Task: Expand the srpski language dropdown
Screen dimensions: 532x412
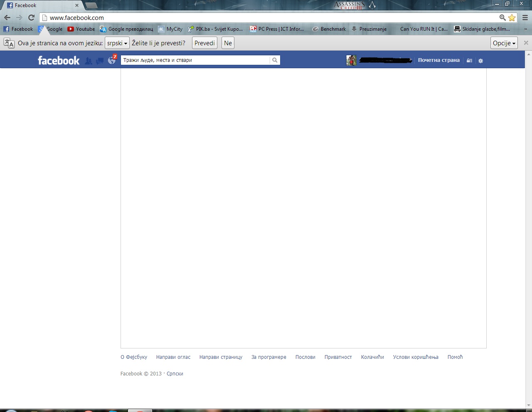Action: [x=117, y=43]
